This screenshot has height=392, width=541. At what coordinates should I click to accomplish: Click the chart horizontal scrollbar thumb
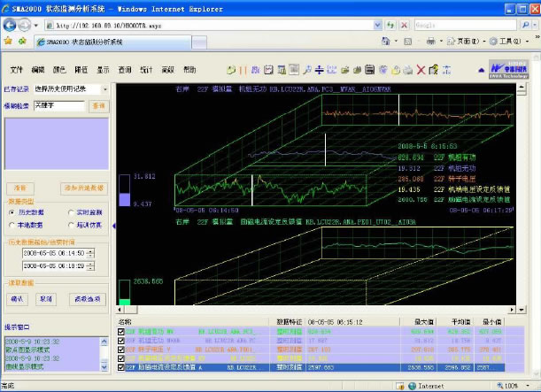(130, 310)
